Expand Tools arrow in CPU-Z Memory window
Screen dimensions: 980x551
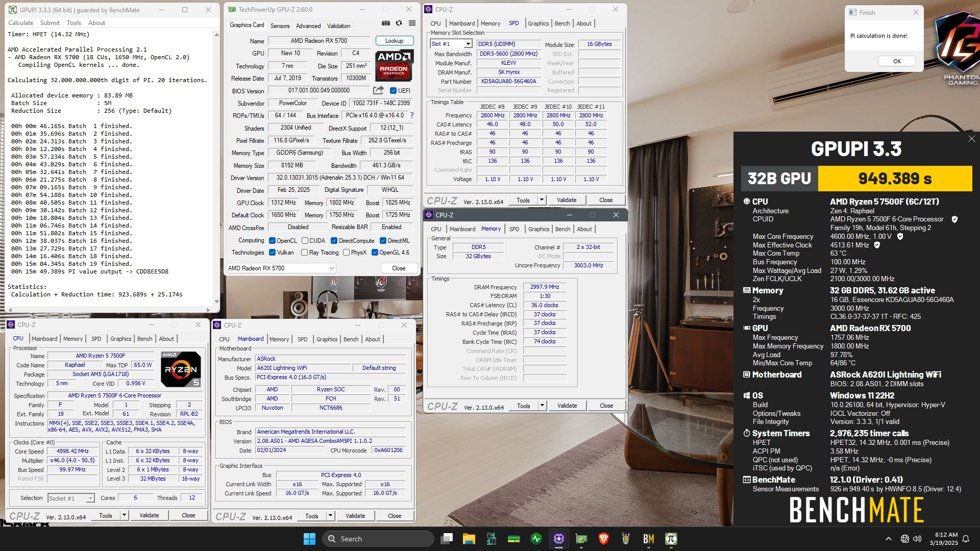pos(542,406)
